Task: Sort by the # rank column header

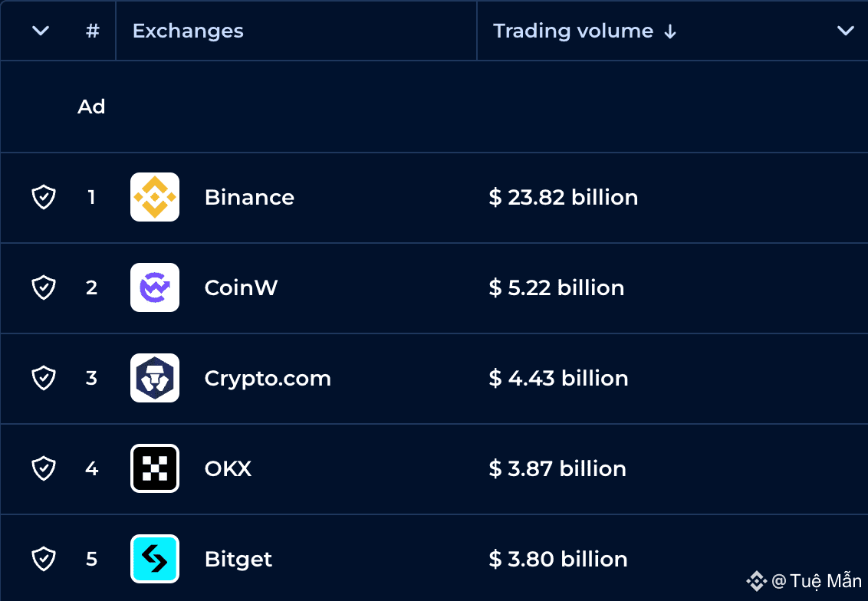Action: click(x=93, y=31)
